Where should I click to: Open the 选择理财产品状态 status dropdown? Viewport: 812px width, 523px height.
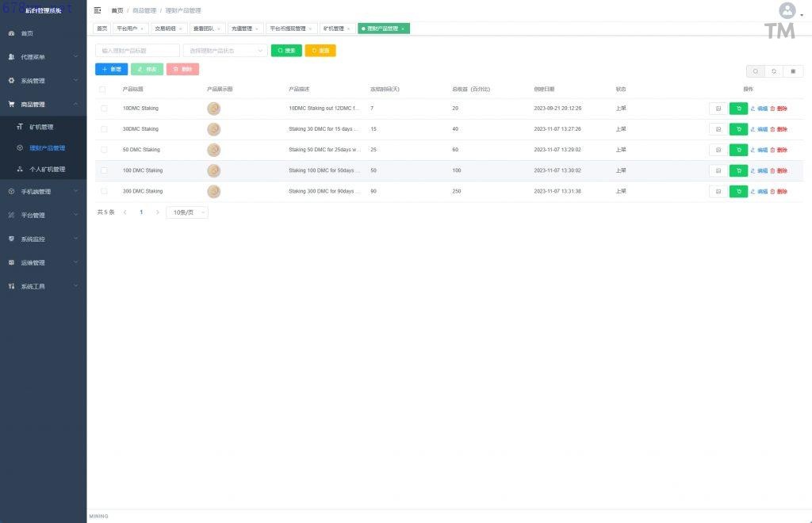pyautogui.click(x=225, y=51)
